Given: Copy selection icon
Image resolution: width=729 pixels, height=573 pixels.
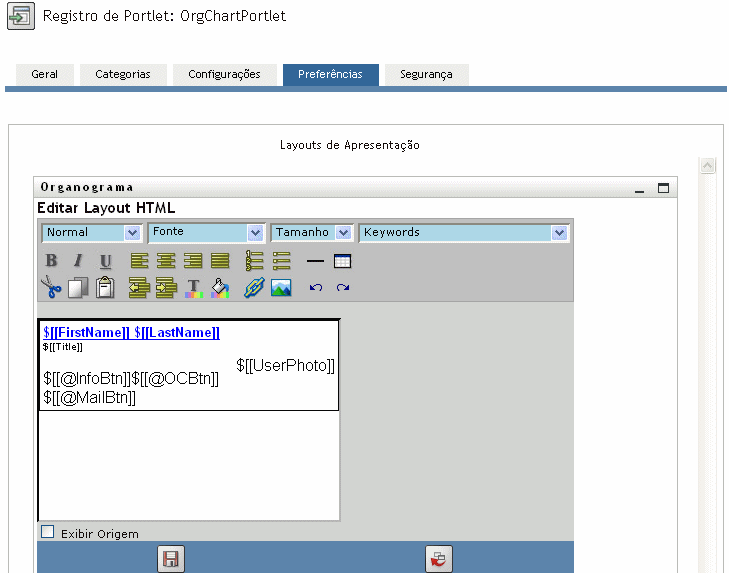Looking at the screenshot, I should coord(78,287).
